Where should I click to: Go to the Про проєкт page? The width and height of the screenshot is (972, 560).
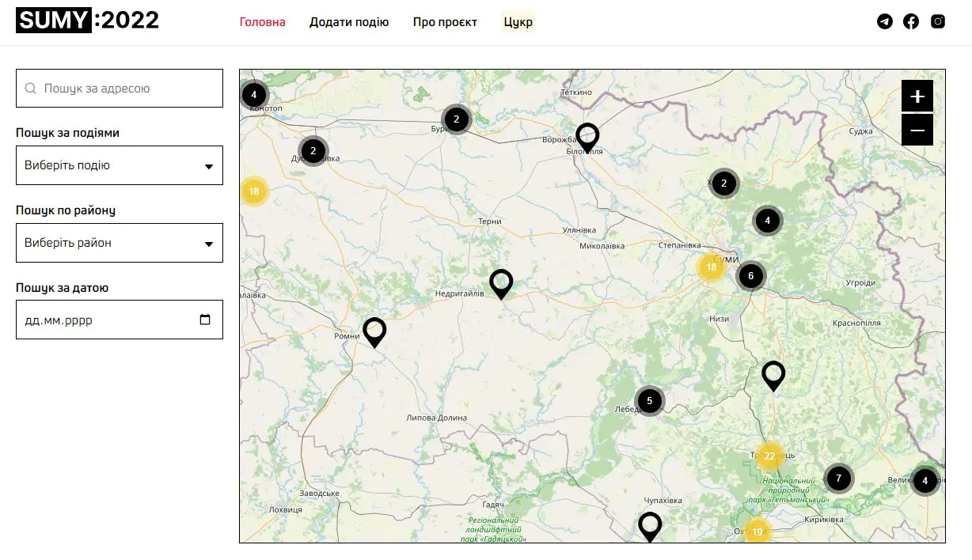pyautogui.click(x=445, y=22)
